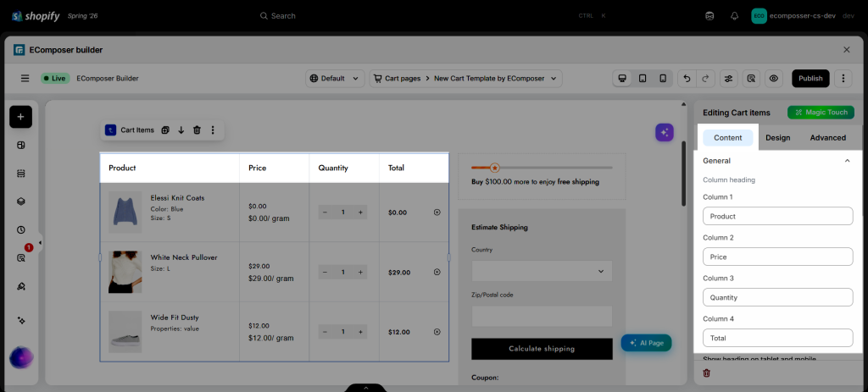Undo the last change
This screenshot has width=868, height=392.
coord(687,79)
